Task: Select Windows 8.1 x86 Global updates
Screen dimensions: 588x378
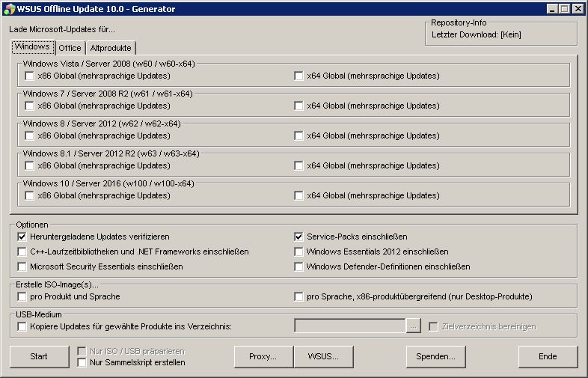Action: [x=30, y=165]
